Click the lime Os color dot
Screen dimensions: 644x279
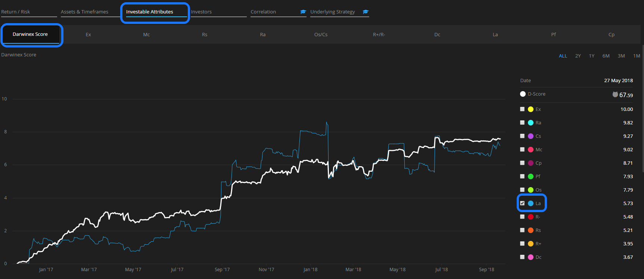[x=531, y=190]
